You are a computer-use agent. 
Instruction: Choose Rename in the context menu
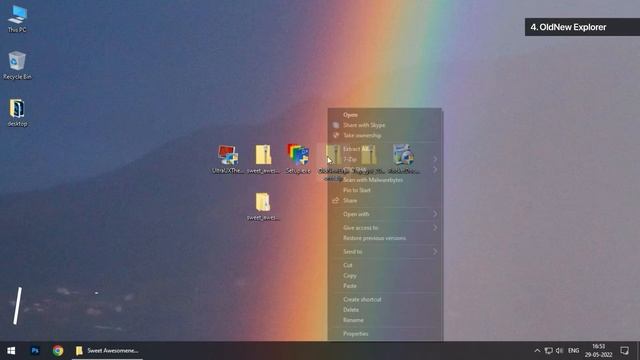[385, 320]
